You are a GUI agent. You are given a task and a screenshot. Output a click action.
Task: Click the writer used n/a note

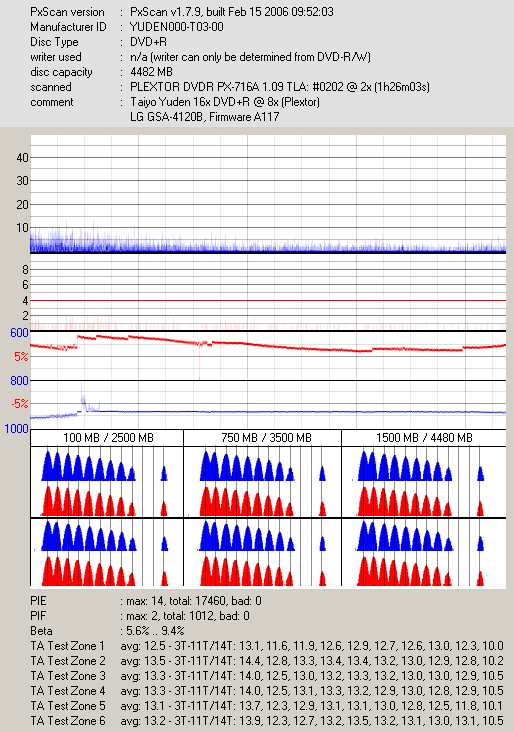click(x=251, y=57)
